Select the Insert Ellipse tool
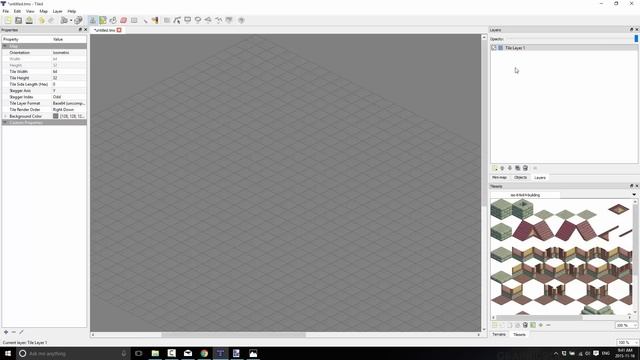 click(x=198, y=20)
